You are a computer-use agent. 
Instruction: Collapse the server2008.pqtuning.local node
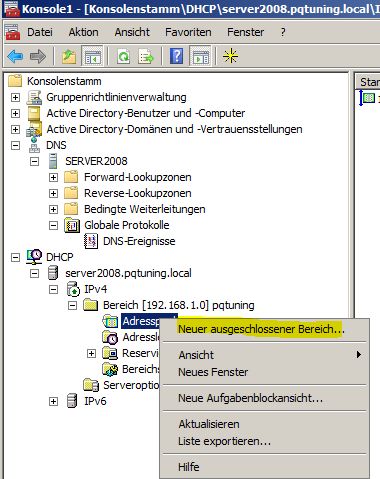(x=34, y=273)
